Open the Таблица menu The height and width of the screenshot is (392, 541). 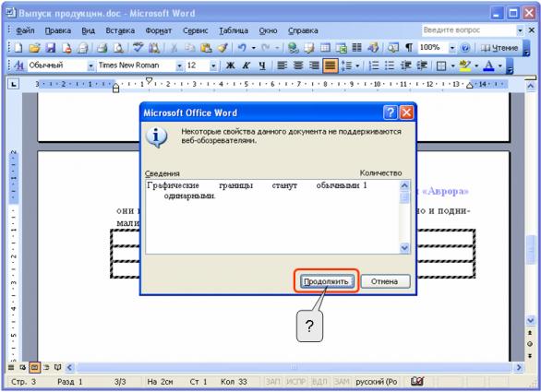pos(234,30)
